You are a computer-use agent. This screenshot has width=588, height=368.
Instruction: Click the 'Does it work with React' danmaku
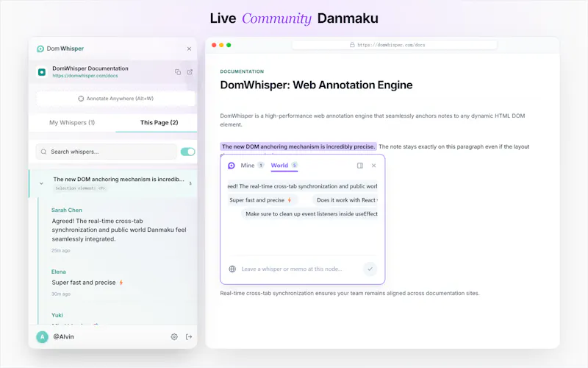pyautogui.click(x=345, y=200)
